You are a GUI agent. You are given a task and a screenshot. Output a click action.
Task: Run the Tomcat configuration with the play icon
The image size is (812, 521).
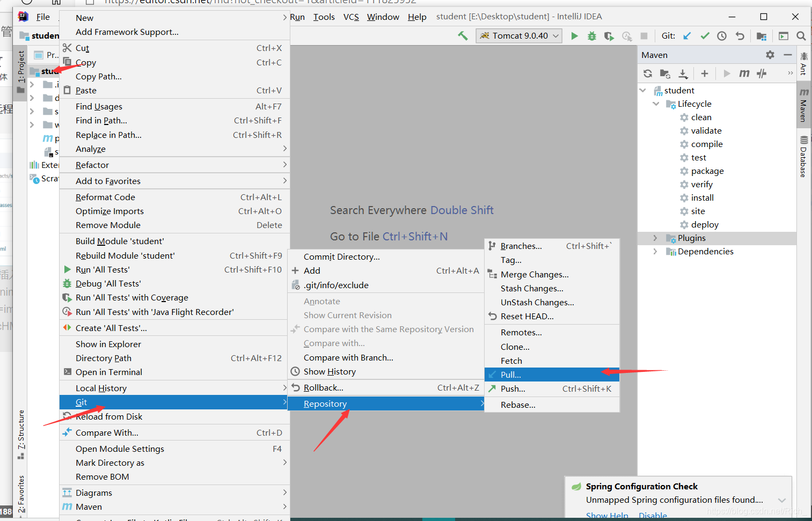pyautogui.click(x=574, y=36)
